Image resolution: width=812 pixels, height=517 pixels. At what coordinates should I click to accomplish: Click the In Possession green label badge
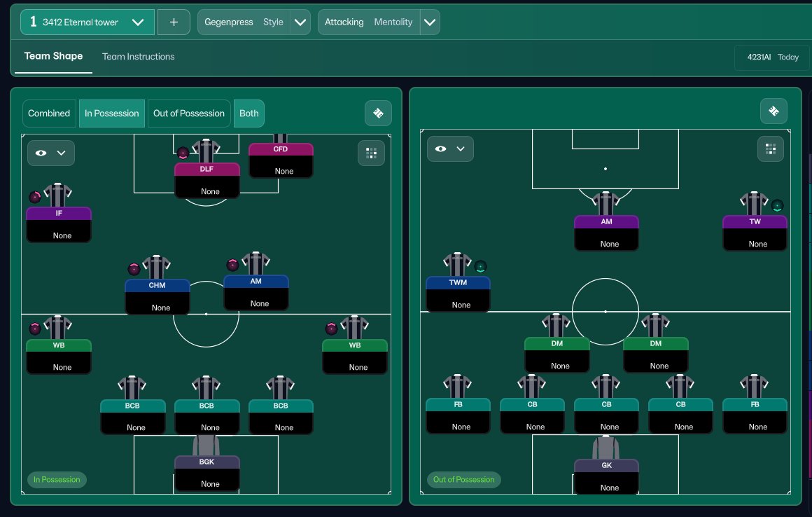(57, 480)
